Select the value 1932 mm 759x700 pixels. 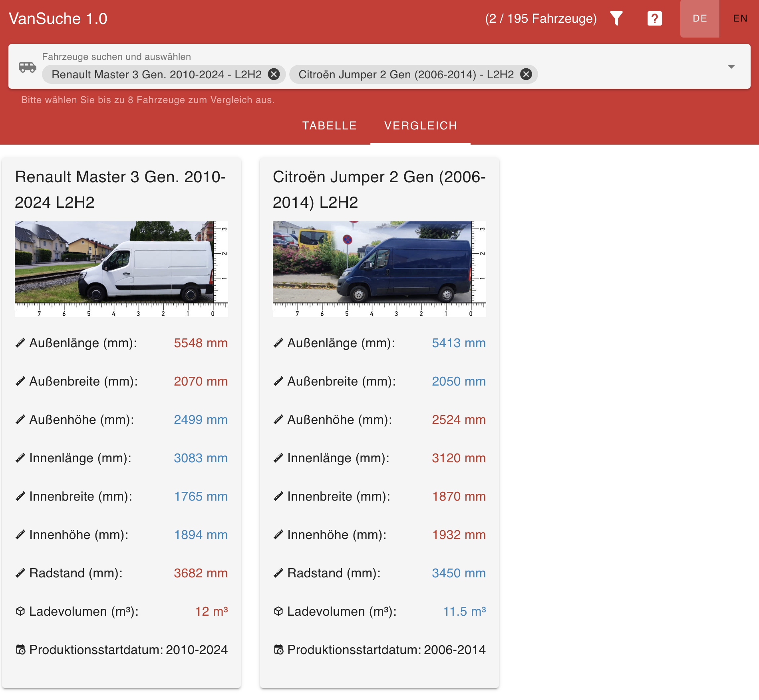459,535
